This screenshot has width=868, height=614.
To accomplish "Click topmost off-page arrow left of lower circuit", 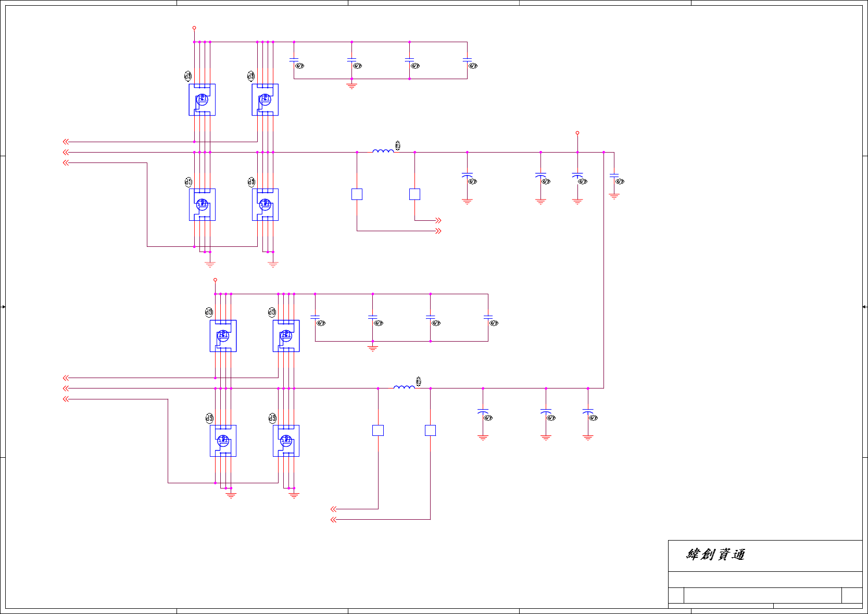I will click(66, 378).
